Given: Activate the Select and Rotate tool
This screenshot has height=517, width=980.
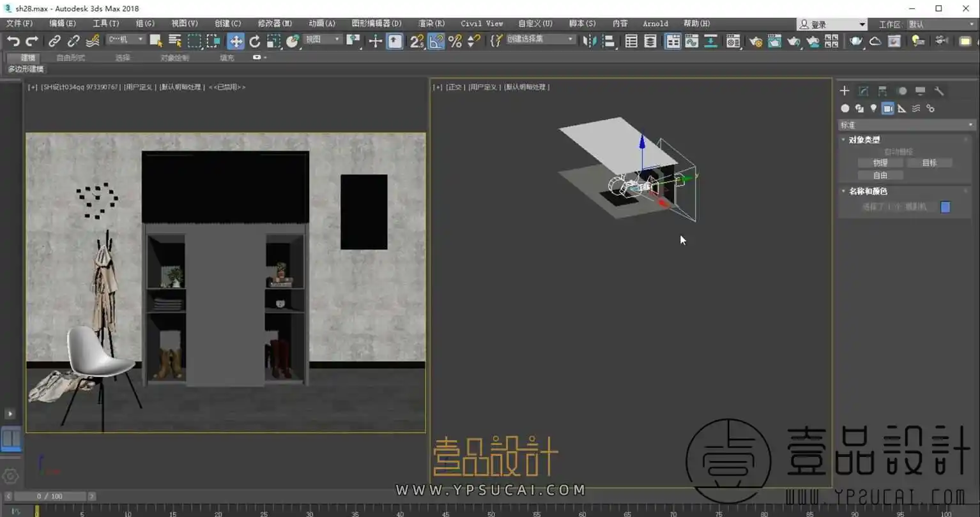Looking at the screenshot, I should (x=255, y=41).
